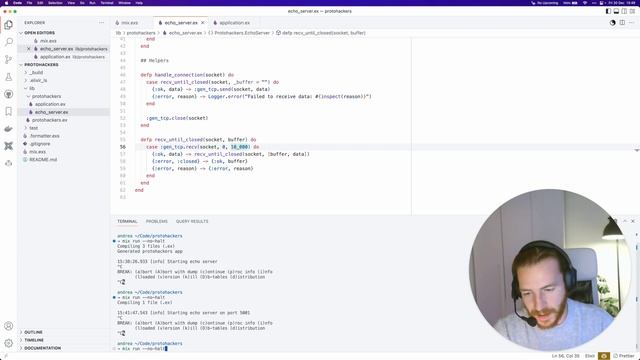640x360 pixels.
Task: Open the customize layout icon
Action: point(632,11)
